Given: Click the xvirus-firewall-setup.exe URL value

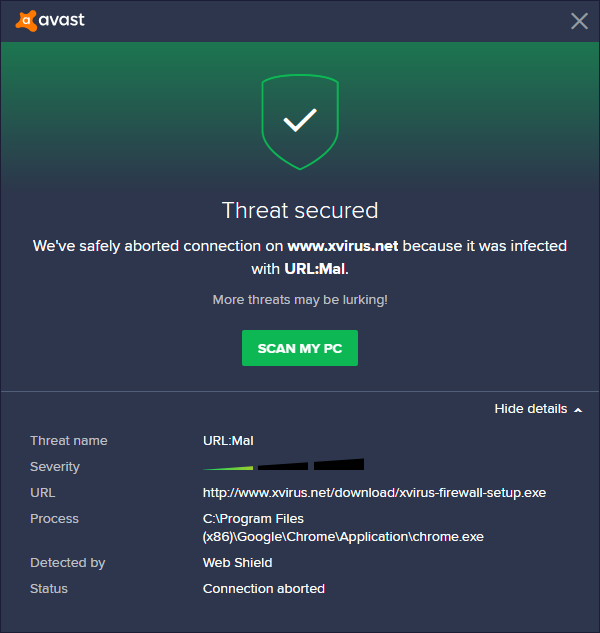Looking at the screenshot, I should point(374,493).
